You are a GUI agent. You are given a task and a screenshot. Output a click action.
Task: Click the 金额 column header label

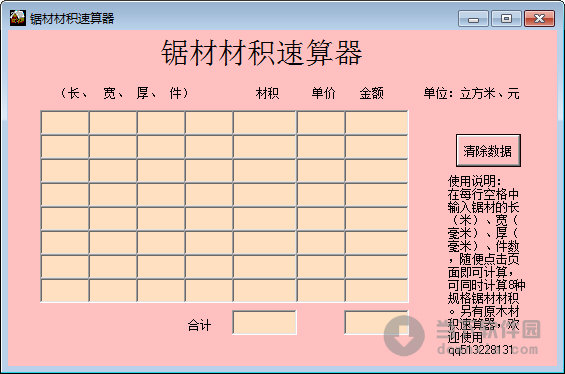click(372, 93)
